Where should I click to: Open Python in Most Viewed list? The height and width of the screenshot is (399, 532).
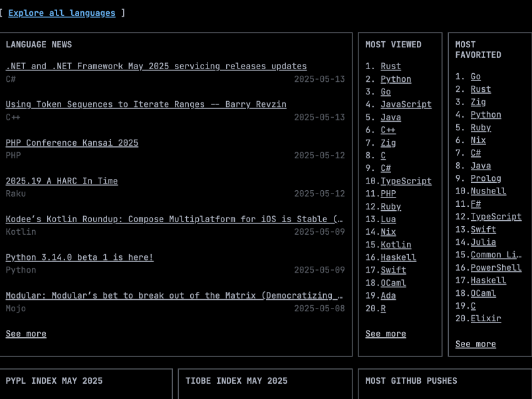pyautogui.click(x=396, y=79)
